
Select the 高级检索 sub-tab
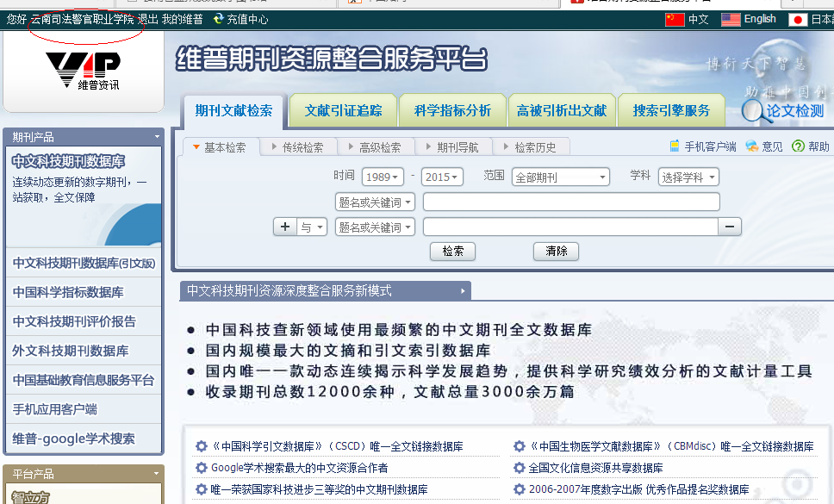tap(376, 146)
